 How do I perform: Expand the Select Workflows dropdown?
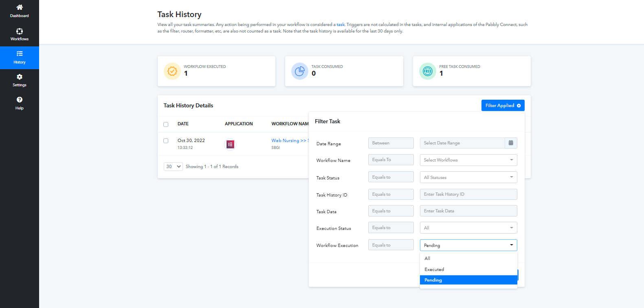(468, 160)
